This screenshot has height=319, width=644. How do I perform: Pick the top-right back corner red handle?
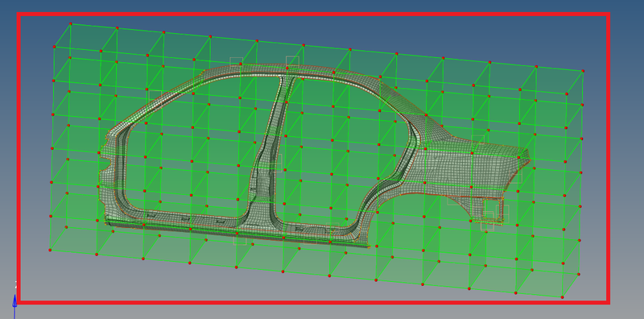583,71
